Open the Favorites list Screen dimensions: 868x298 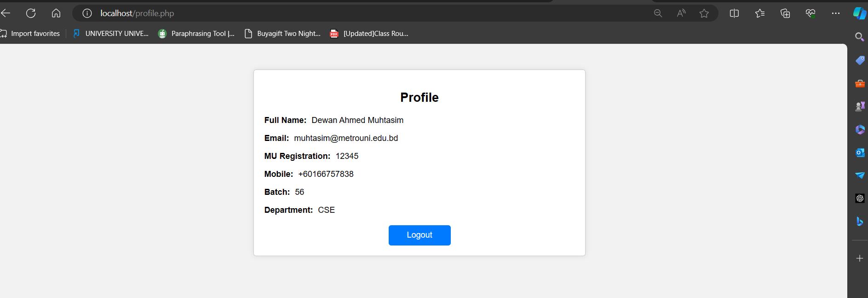click(x=760, y=13)
